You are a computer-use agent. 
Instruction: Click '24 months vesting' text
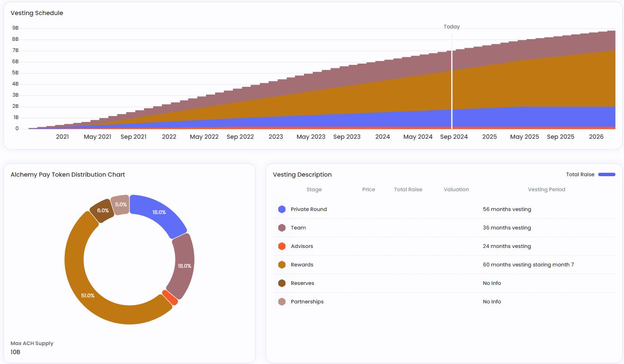[x=507, y=246]
